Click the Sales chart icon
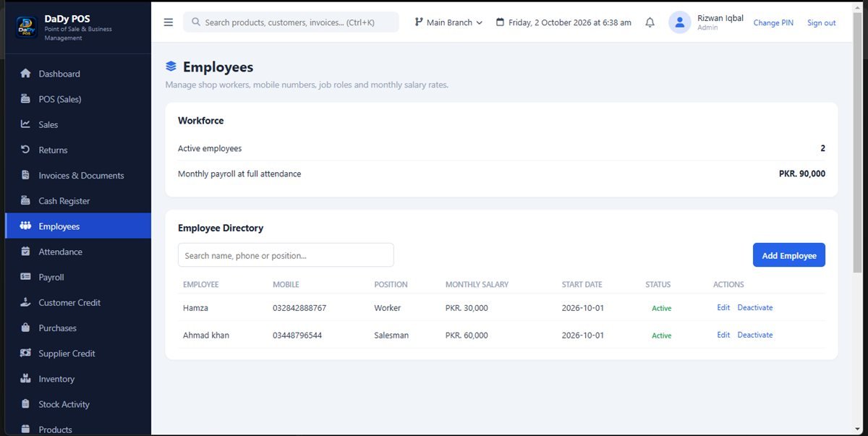 26,124
